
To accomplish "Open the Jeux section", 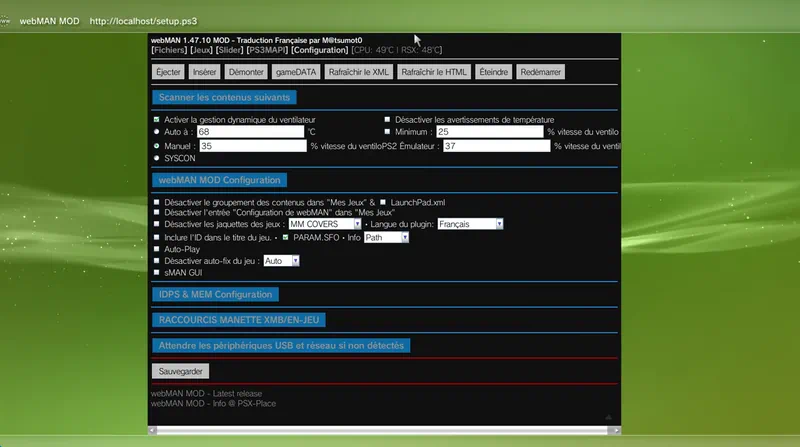I will [x=201, y=50].
